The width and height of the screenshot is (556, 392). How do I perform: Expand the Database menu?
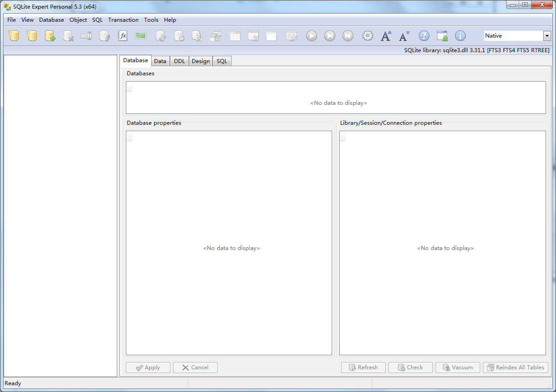pyautogui.click(x=51, y=20)
